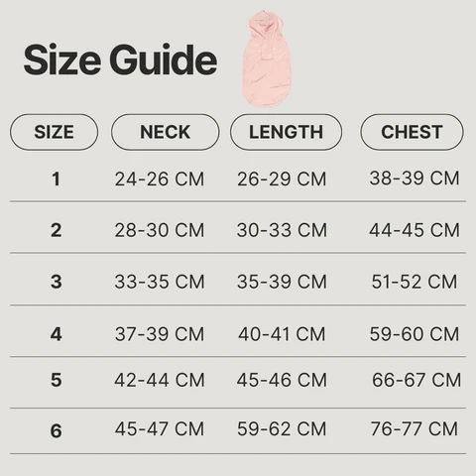The height and width of the screenshot is (476, 476).
Task: Select the CHEST column header pill
Action: (x=412, y=132)
